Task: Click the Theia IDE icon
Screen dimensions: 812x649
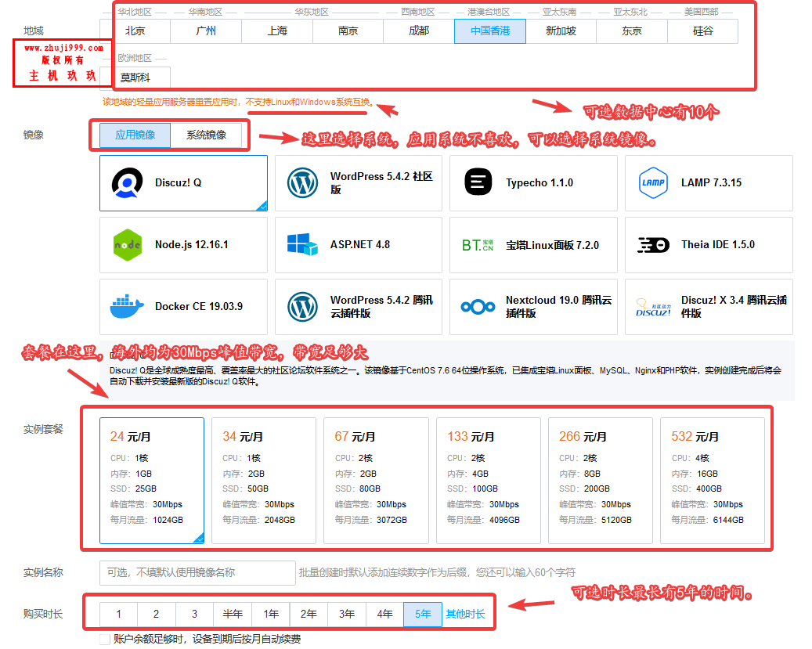Action: 653,245
